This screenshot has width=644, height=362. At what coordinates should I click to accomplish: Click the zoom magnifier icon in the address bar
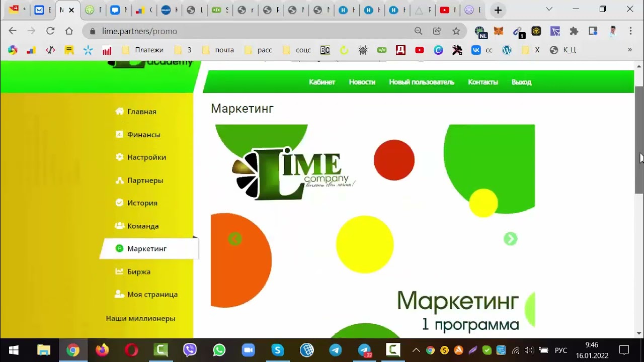point(418,31)
